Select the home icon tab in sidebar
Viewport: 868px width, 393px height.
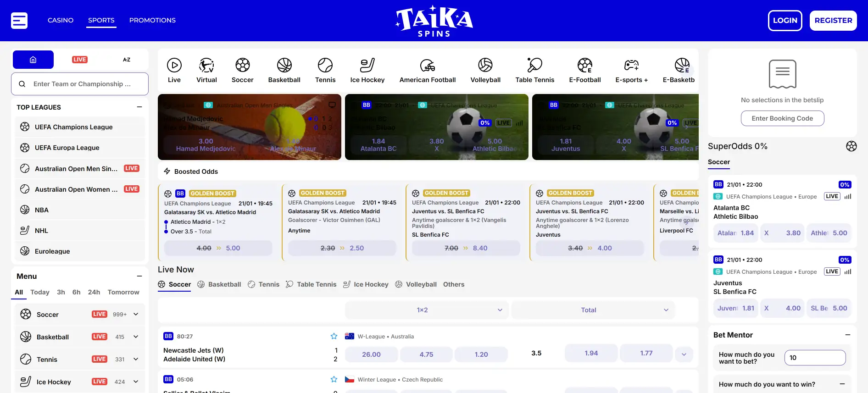pyautogui.click(x=33, y=60)
